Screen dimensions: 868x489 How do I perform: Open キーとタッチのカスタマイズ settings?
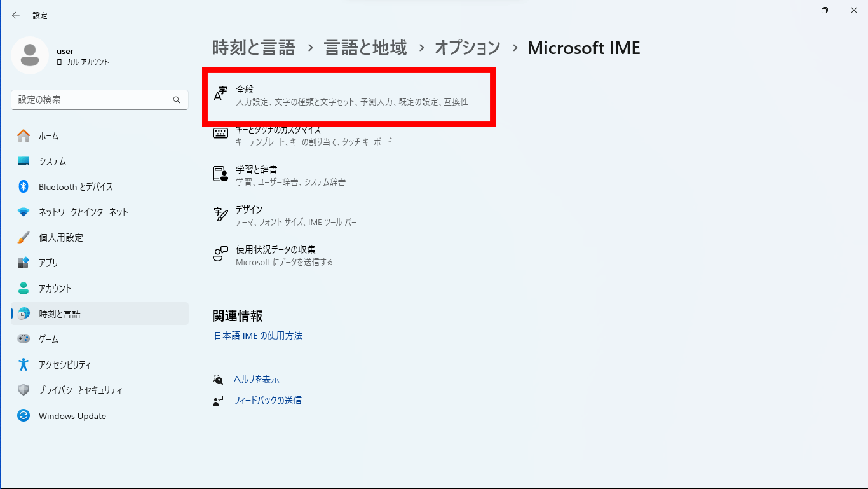point(348,135)
